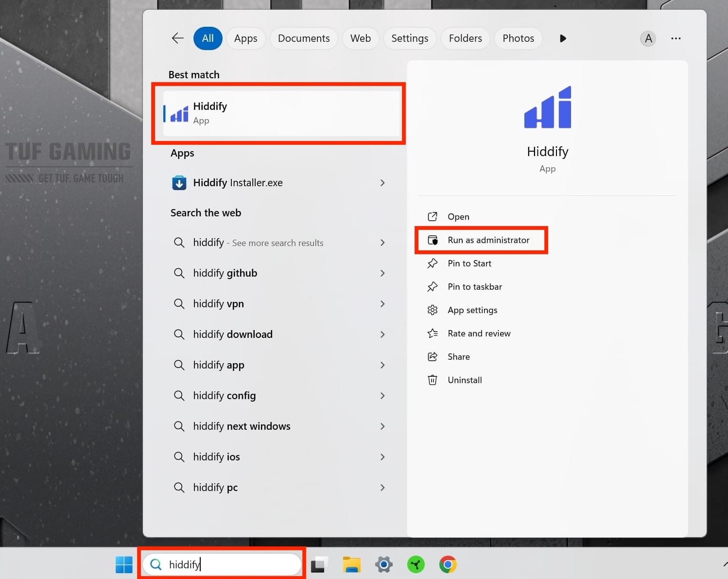Switch to the Apps filter tab
This screenshot has width=728, height=579.
pos(245,38)
